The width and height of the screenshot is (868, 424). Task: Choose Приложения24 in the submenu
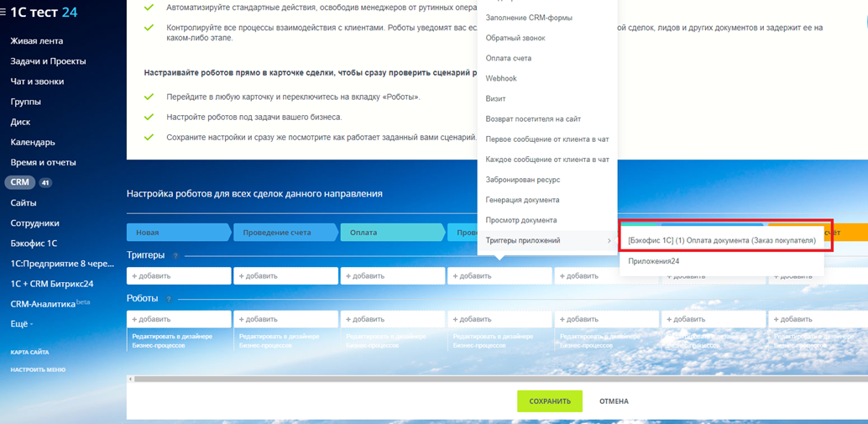click(x=653, y=261)
